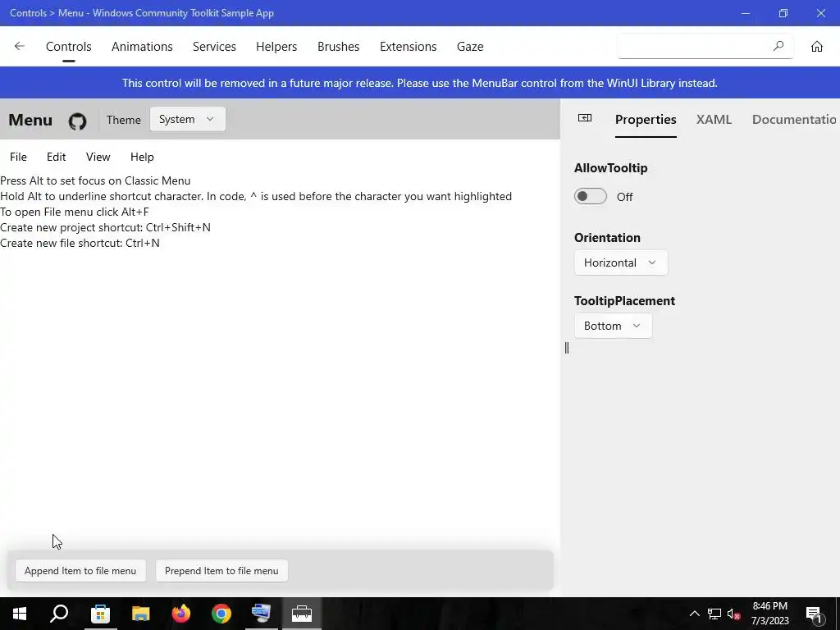Click the back arrow icon
Image resolution: width=840 pixels, height=630 pixels.
pos(20,46)
